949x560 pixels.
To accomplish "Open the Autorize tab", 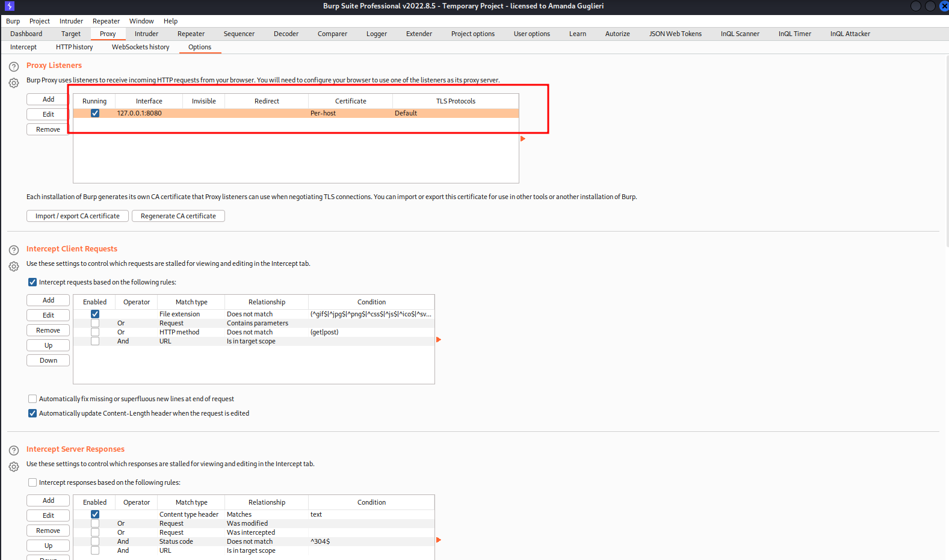I will [617, 34].
